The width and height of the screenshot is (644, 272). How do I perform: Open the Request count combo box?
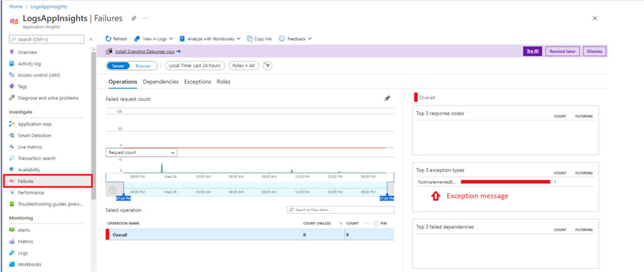[x=142, y=152]
